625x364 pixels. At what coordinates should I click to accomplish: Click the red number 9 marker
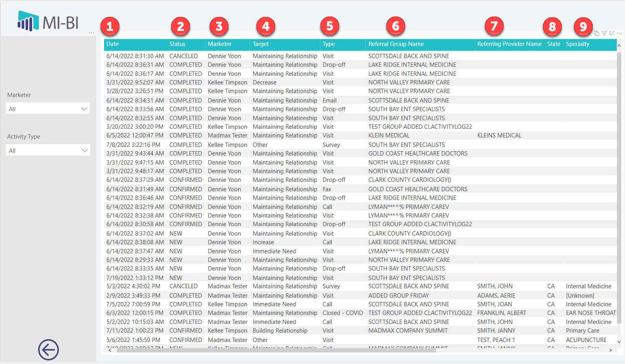583,27
